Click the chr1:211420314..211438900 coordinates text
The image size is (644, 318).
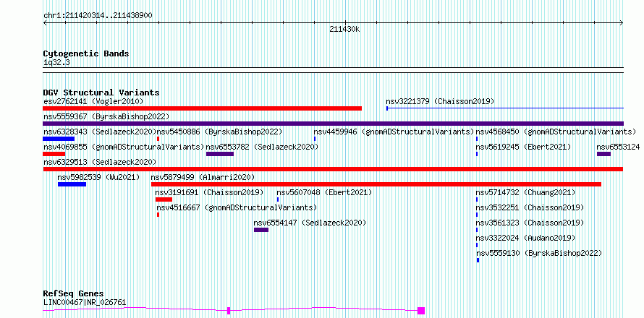click(98, 16)
